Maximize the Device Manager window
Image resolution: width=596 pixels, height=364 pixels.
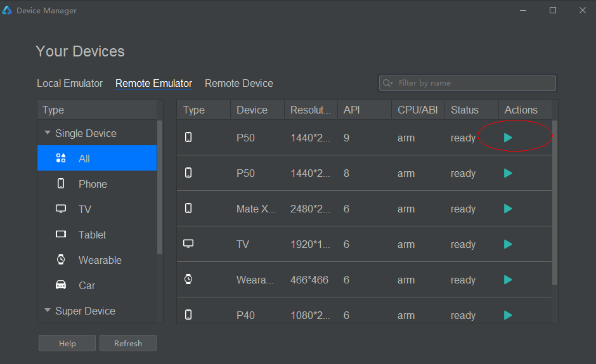(553, 10)
